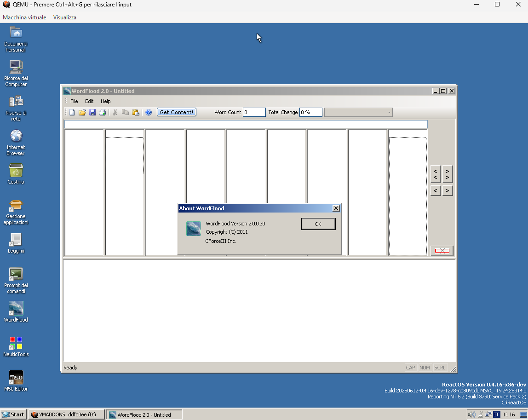Click the "NUM" status bar indicator

425,368
